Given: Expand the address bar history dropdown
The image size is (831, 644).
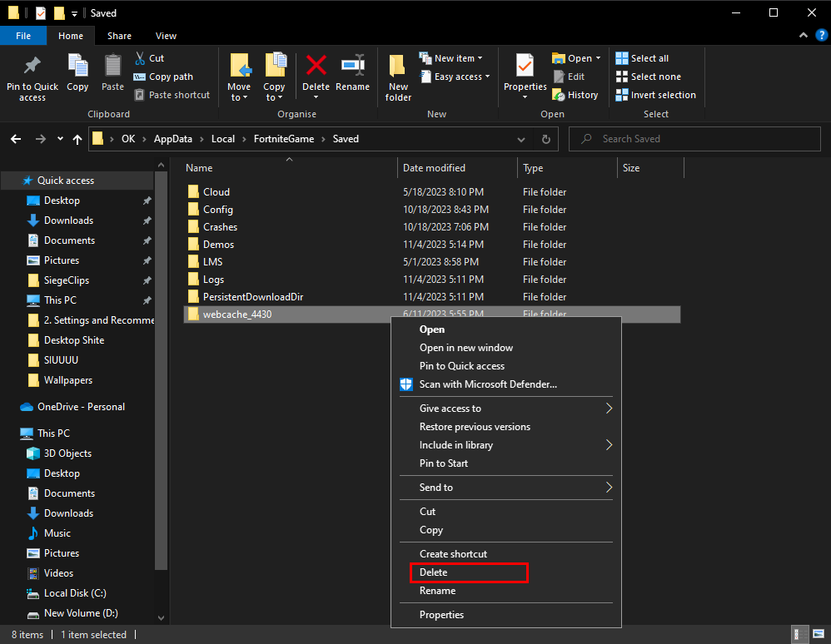Looking at the screenshot, I should (x=521, y=139).
